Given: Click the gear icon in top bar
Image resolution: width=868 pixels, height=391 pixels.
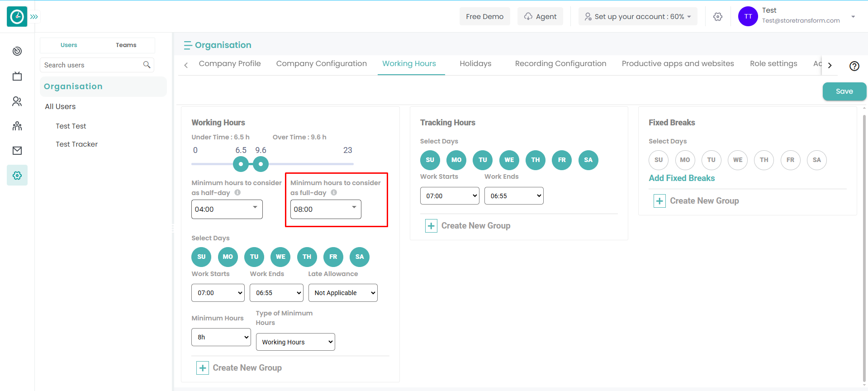Looking at the screenshot, I should point(718,17).
